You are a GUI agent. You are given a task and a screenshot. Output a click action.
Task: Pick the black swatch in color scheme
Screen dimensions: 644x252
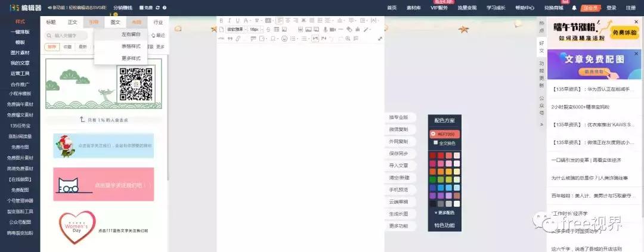click(432, 204)
